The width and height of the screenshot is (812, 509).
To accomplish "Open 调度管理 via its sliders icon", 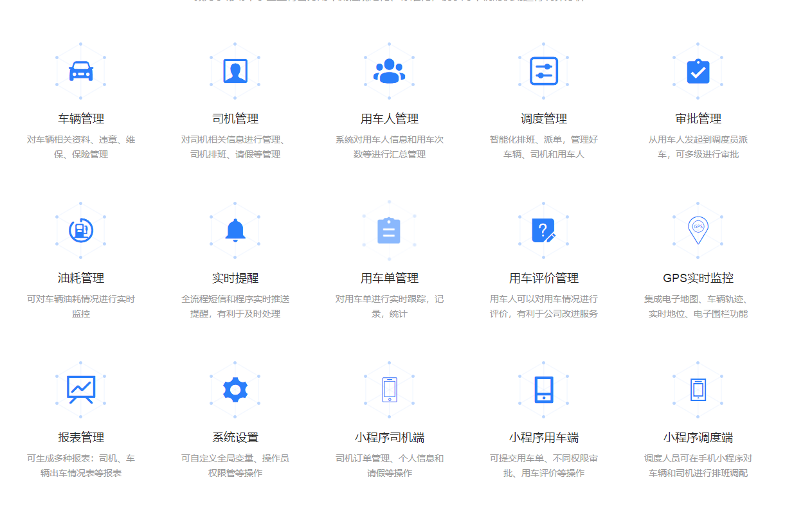I will click(x=543, y=71).
